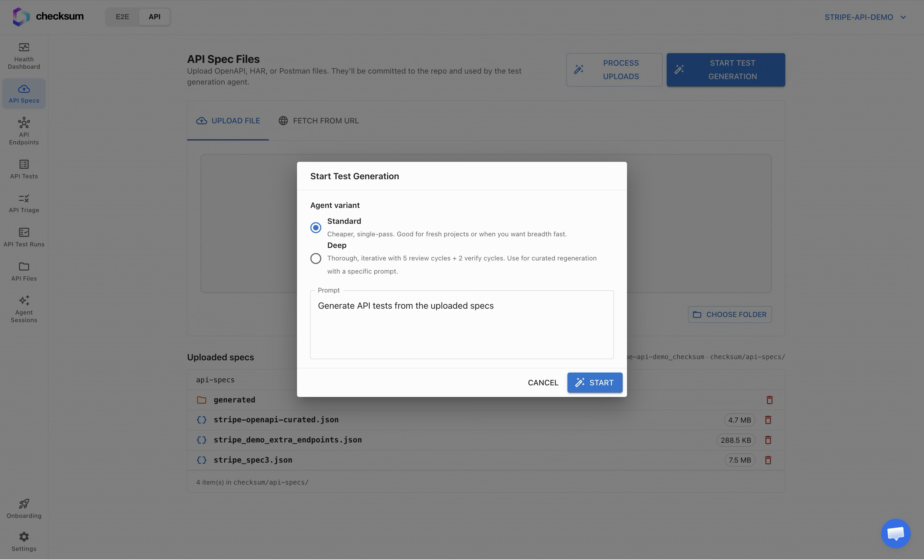Click the magic wand icon on Process Uploads
This screenshot has height=560, width=924.
point(579,69)
